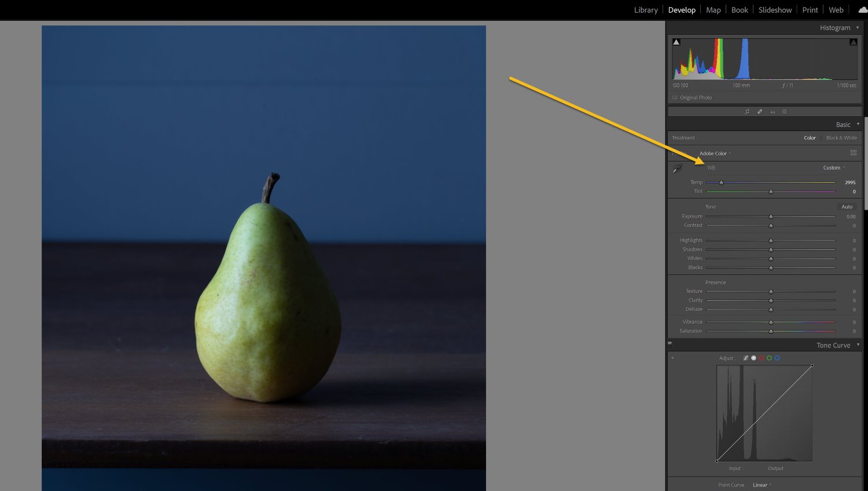Screen dimensions: 868x491
Task: Select the red channel button in Tone Curve
Action: [x=762, y=358]
